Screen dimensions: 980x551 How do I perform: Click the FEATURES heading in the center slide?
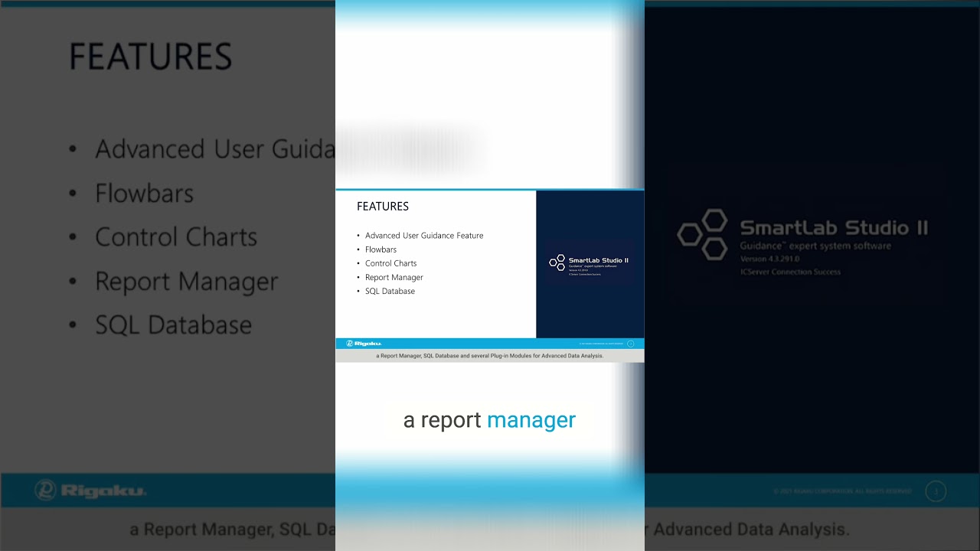383,207
